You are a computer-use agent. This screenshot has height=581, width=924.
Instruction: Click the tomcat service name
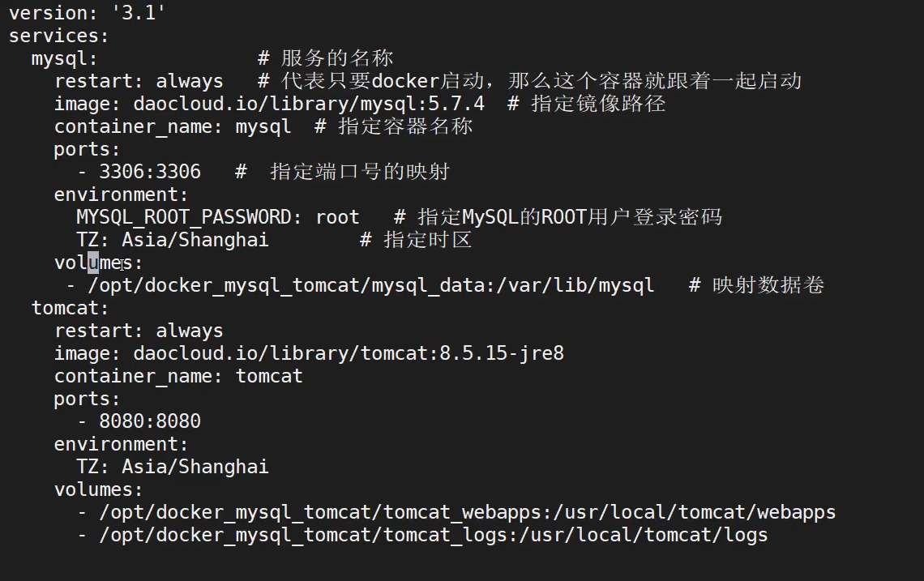70,308
